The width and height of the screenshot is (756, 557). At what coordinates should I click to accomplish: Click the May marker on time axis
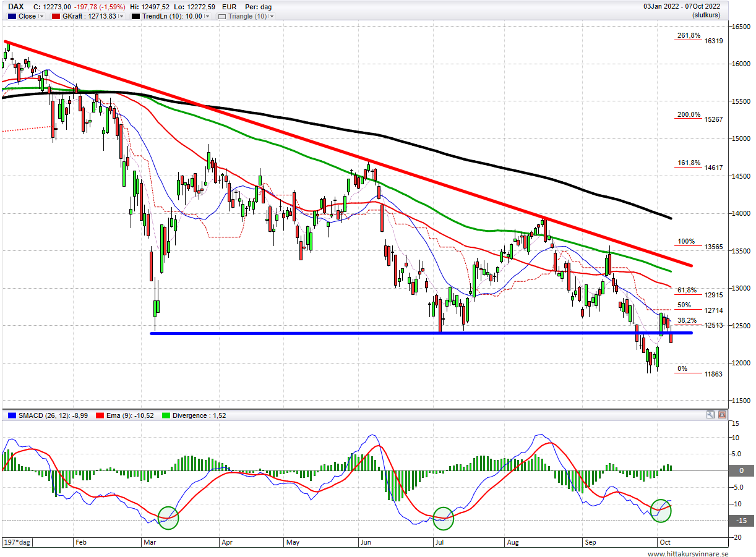[293, 542]
